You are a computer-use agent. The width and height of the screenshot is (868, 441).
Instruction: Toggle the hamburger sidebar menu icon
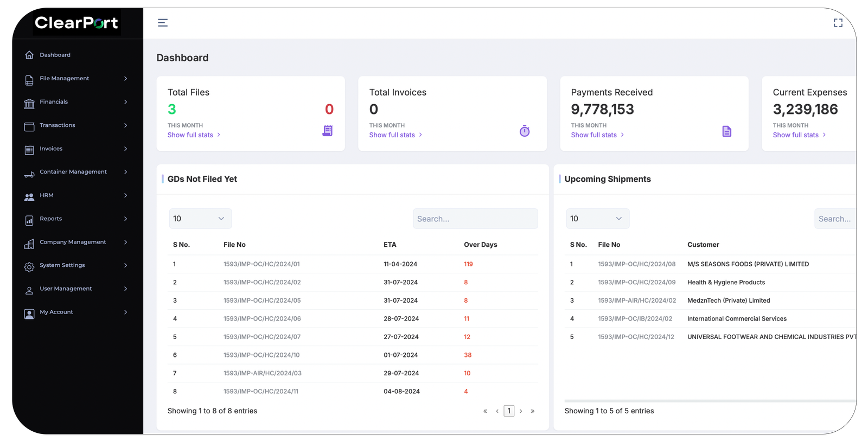163,23
